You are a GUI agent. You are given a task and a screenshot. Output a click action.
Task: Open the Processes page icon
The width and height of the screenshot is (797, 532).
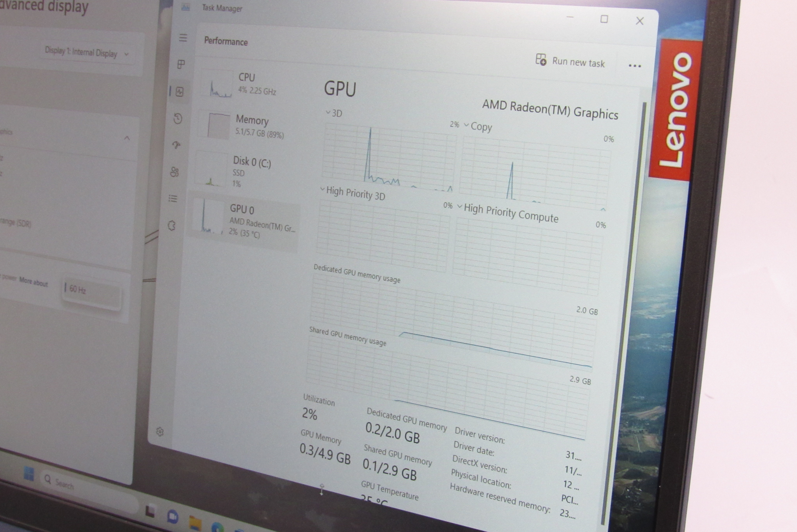pyautogui.click(x=181, y=64)
